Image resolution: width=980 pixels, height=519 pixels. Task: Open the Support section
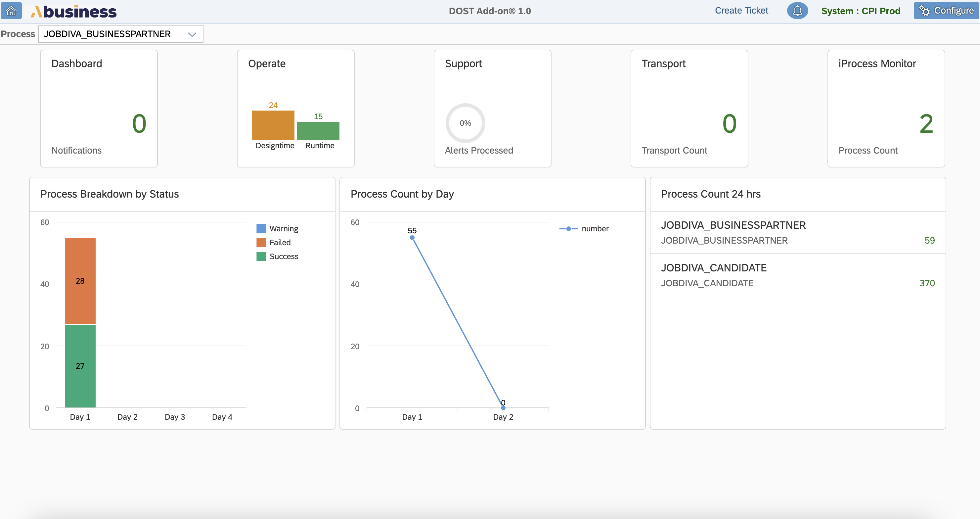click(492, 108)
